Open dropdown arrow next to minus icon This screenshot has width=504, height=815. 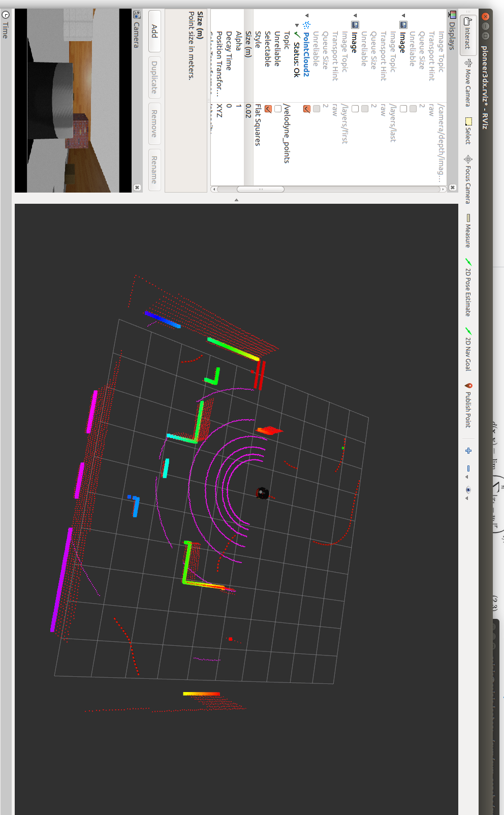[467, 477]
